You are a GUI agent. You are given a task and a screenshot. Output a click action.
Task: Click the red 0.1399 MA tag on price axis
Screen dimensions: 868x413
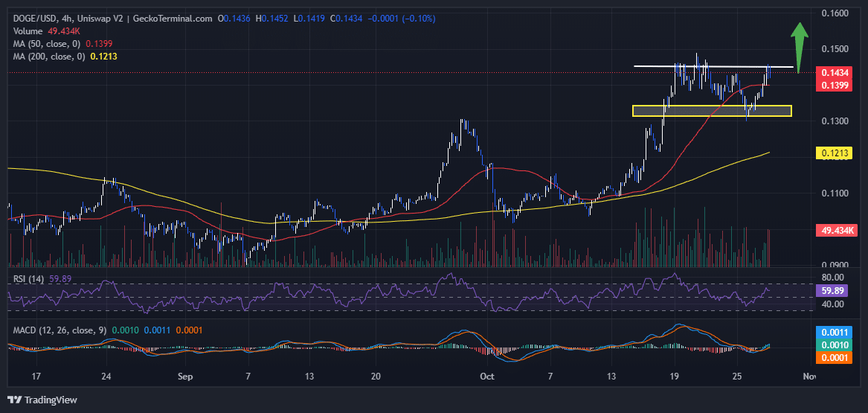pos(833,85)
